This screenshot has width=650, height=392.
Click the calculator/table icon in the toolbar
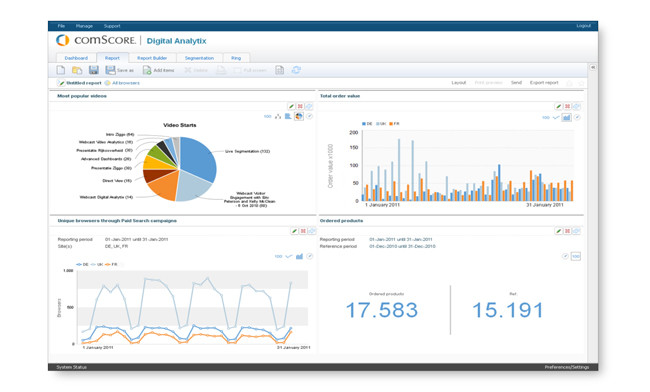[280, 70]
